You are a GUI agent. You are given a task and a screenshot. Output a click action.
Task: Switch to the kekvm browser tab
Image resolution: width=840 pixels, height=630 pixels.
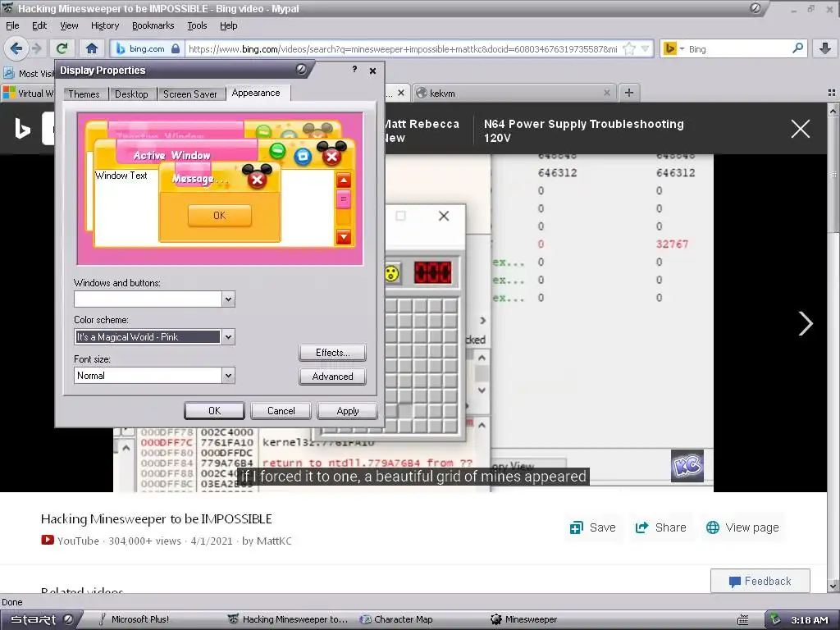coord(514,93)
